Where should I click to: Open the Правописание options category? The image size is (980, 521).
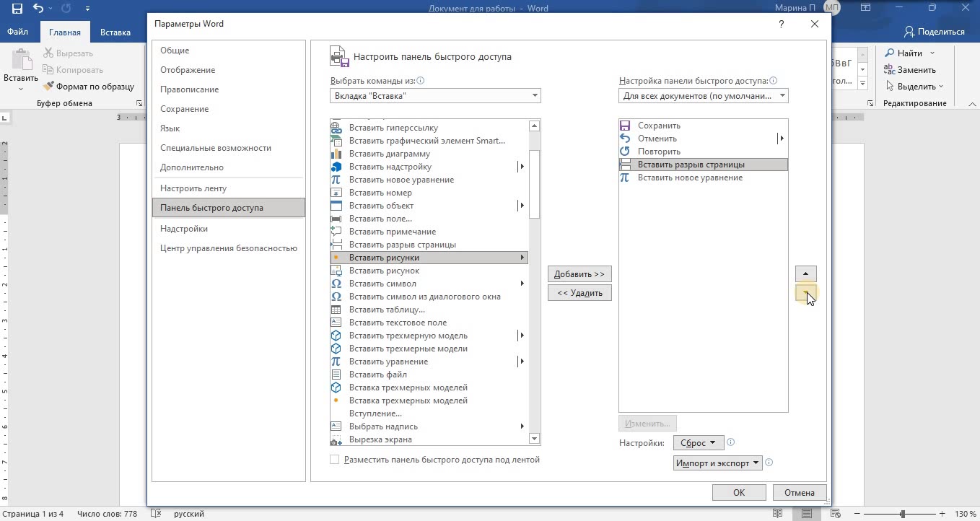229,89
